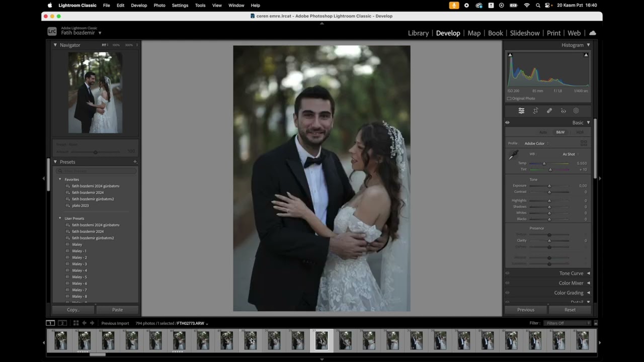
Task: Activate the Crop overlay tool
Action: (x=535, y=111)
